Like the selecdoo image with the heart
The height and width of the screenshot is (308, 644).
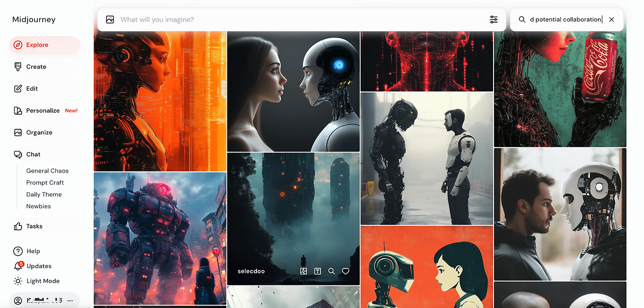pyautogui.click(x=346, y=271)
